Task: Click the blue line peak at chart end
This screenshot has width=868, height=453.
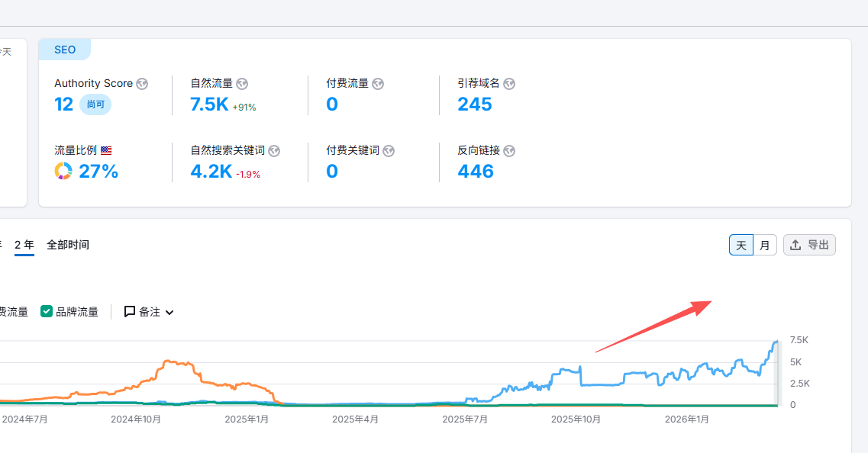Action: pyautogui.click(x=776, y=342)
